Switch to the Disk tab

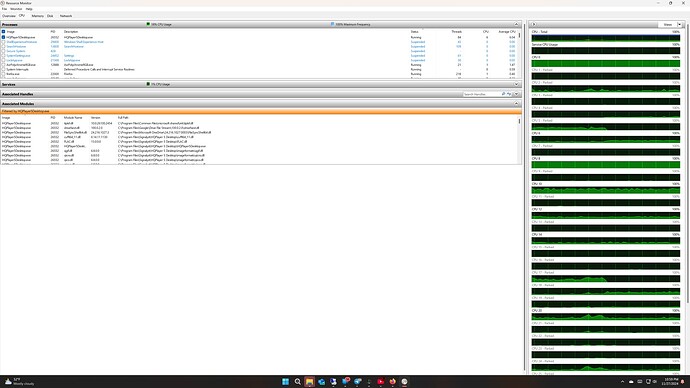[x=50, y=16]
